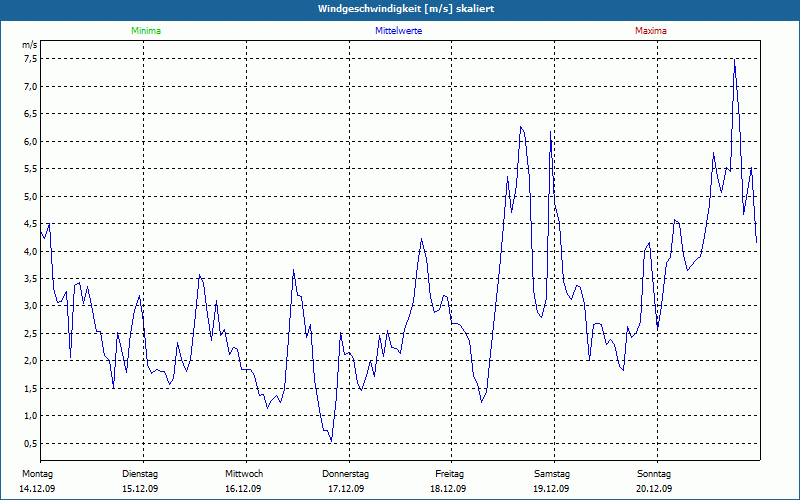
Task: Click the 1,0 y-axis value
Action: click(31, 416)
